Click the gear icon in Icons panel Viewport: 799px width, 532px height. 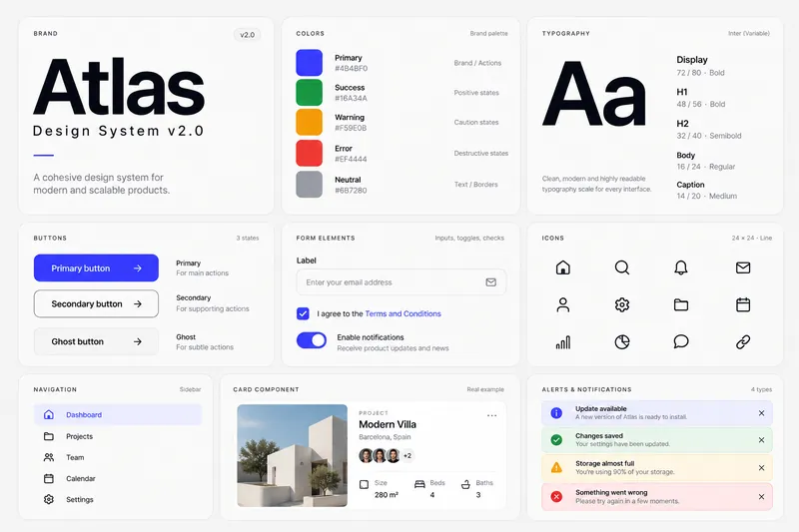click(x=621, y=304)
